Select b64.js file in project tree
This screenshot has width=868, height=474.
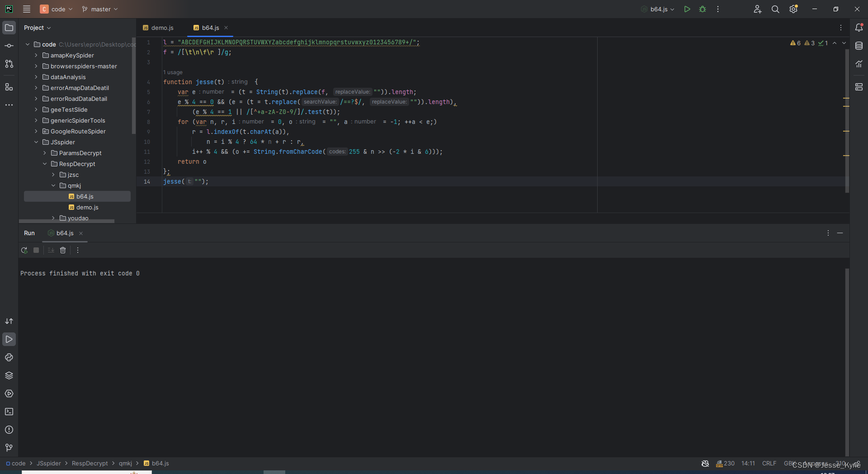point(77,196)
